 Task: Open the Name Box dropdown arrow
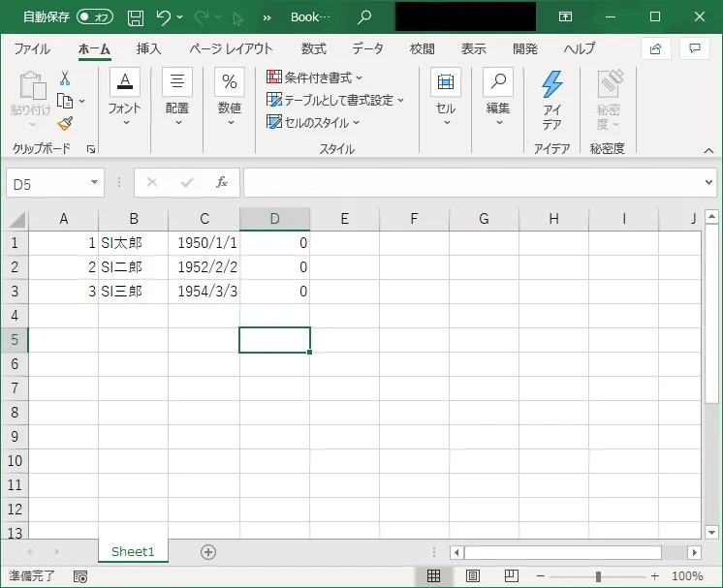pyautogui.click(x=95, y=182)
